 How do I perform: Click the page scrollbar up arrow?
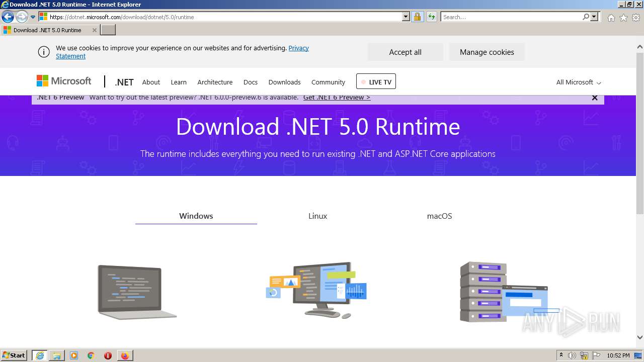pyautogui.click(x=640, y=47)
